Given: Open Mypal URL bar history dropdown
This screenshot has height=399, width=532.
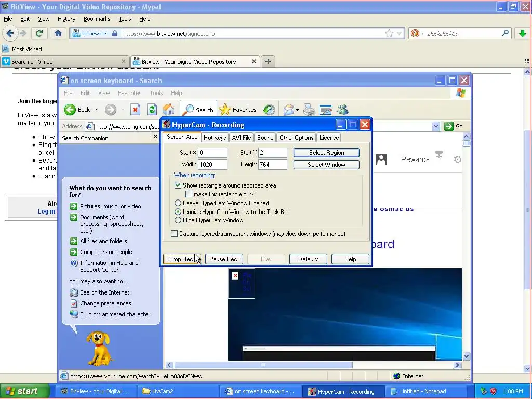Looking at the screenshot, I should 399,33.
